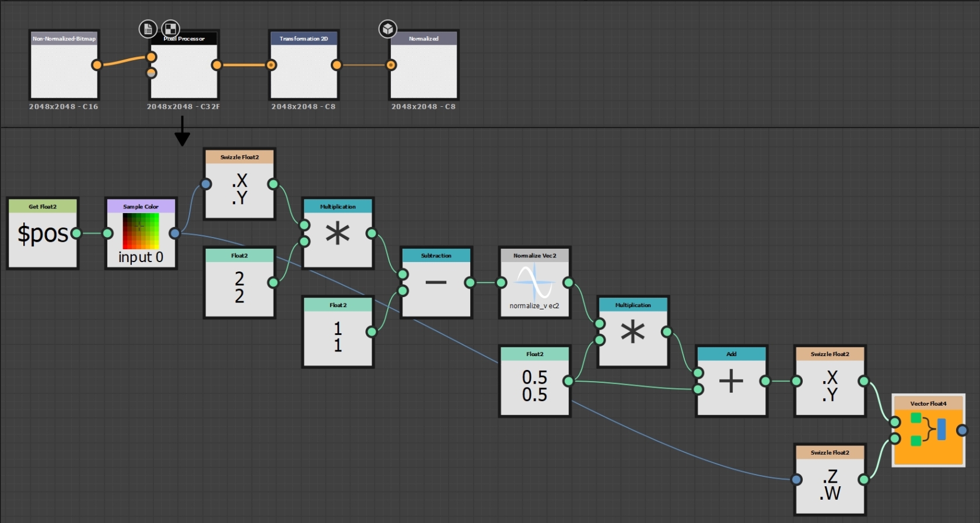Select the Float2 node with values 0.5 0.5
Screen dimensions: 980x523
[x=534, y=381]
